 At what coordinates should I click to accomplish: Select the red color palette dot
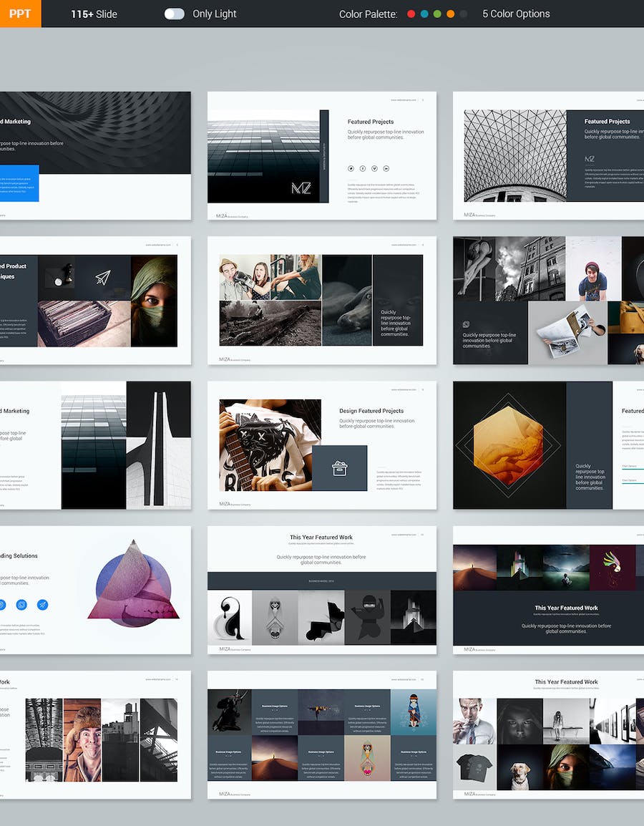(x=411, y=14)
